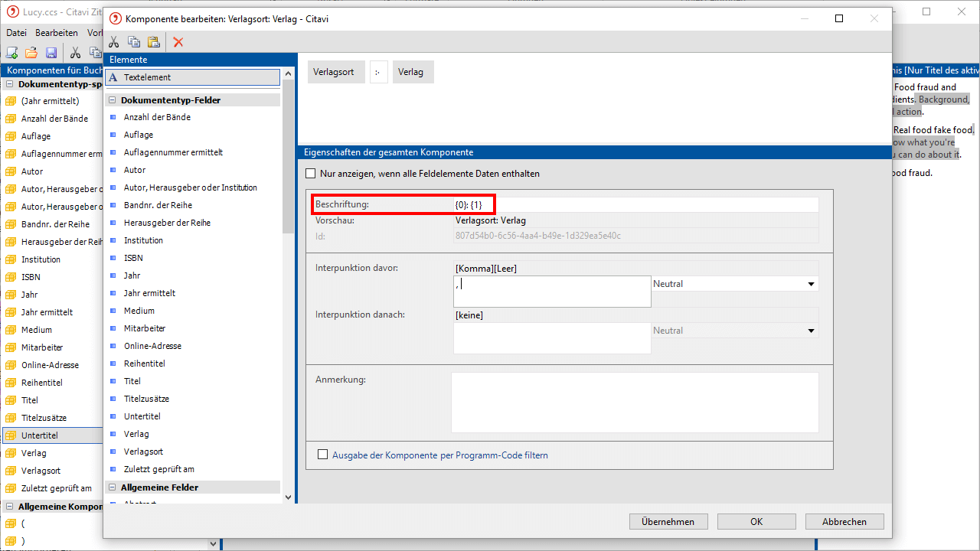The height and width of the screenshot is (551, 980).
Task: Collapse the Dokumententyp-Felder section
Action: [x=113, y=100]
